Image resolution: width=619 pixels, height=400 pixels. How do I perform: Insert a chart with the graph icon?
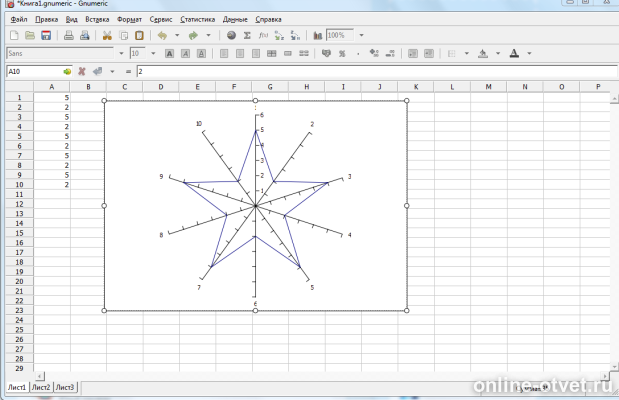(318, 36)
